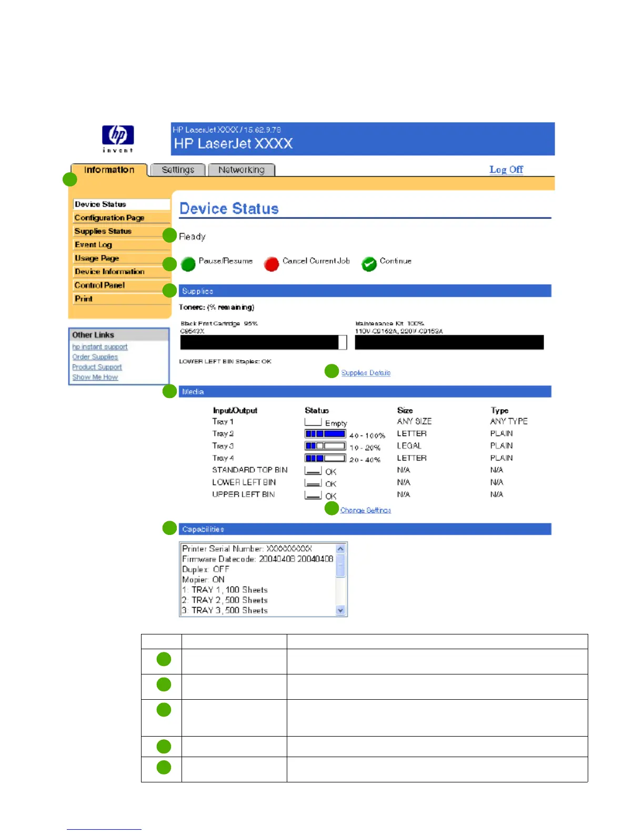Click the Supplies section header

click(365, 291)
